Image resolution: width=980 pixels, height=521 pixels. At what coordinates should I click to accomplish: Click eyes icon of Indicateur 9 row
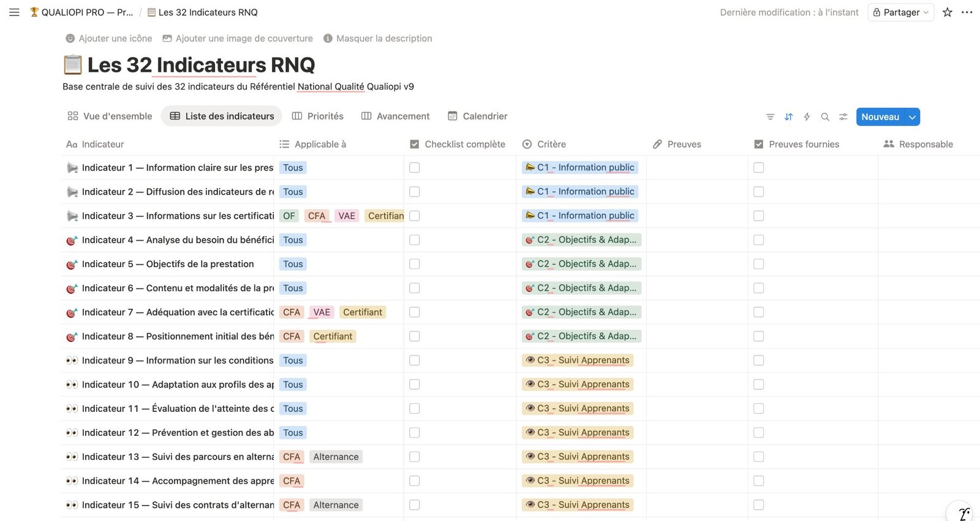pyautogui.click(x=72, y=360)
